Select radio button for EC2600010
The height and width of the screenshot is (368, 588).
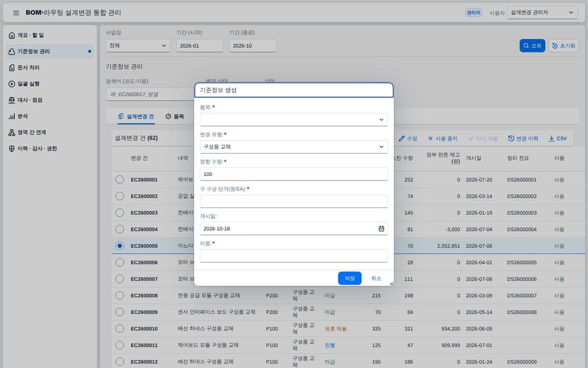pos(120,329)
